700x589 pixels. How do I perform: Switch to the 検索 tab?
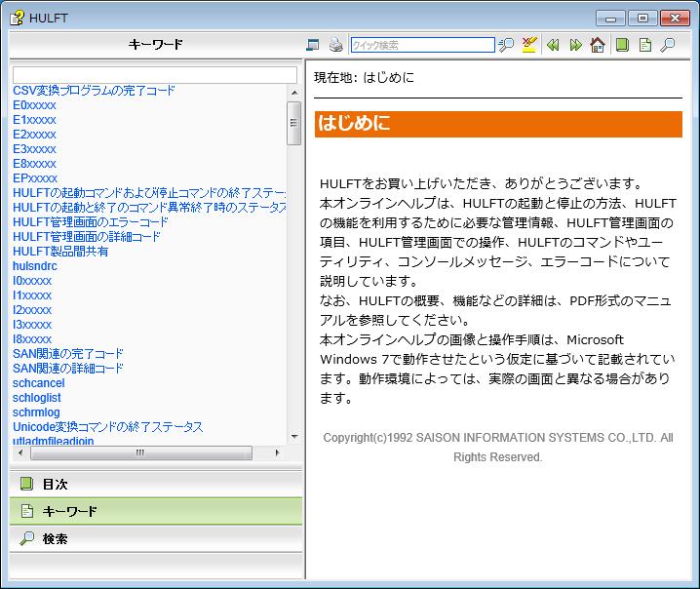click(156, 538)
